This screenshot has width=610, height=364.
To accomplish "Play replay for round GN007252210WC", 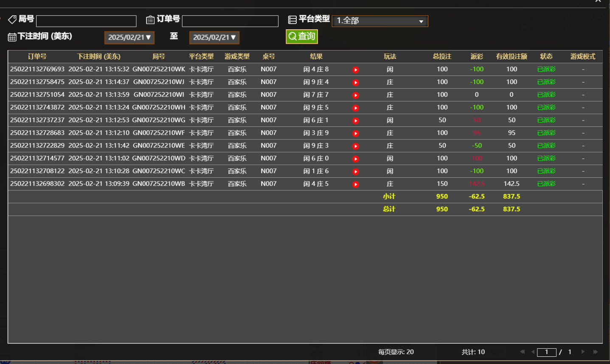I will (x=356, y=171).
